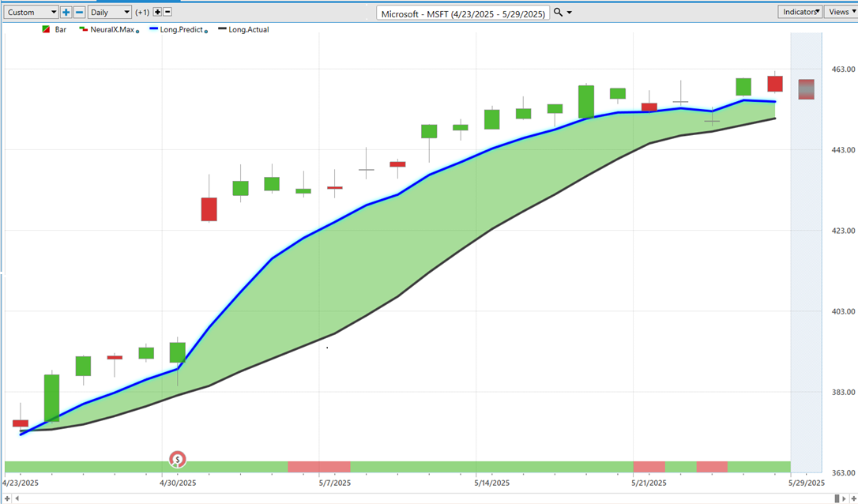Click the black plus forecast-days icon
Viewport: 858px width, 504px height.
coord(157,12)
